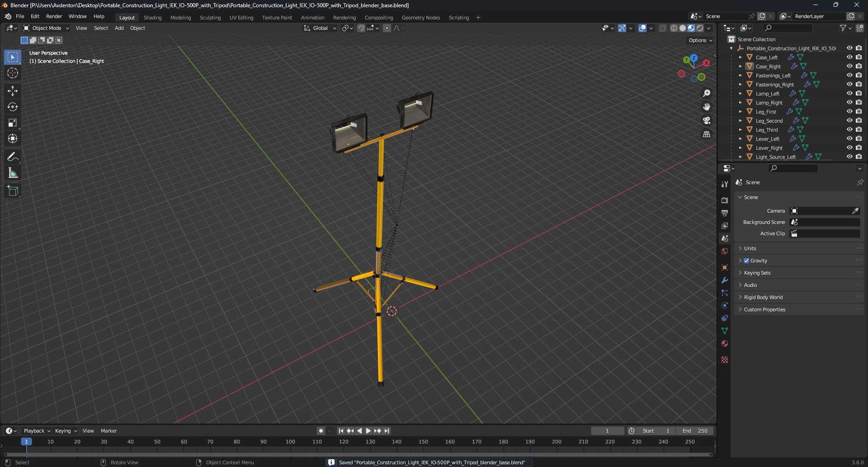Viewport: 868px width, 467px height.
Task: Click the Play animation button
Action: click(x=368, y=431)
